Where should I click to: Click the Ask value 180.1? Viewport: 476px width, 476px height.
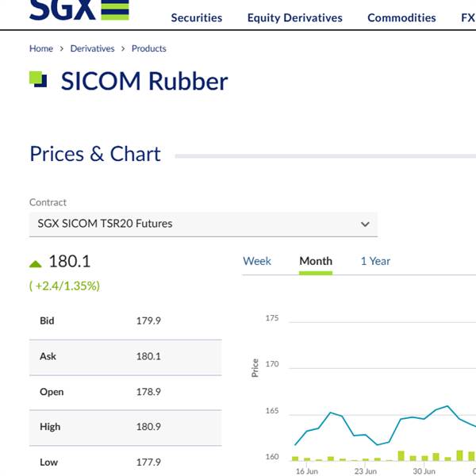pyautogui.click(x=148, y=356)
